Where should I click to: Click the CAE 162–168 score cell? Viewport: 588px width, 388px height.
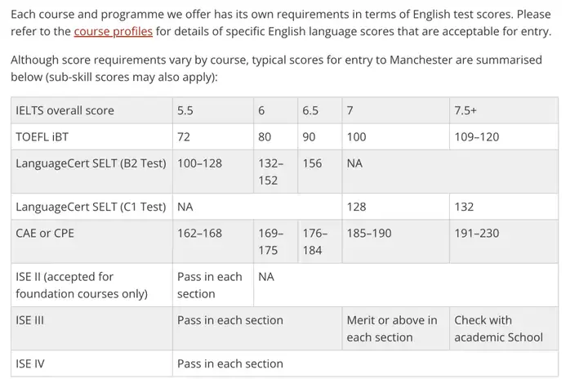click(x=213, y=241)
